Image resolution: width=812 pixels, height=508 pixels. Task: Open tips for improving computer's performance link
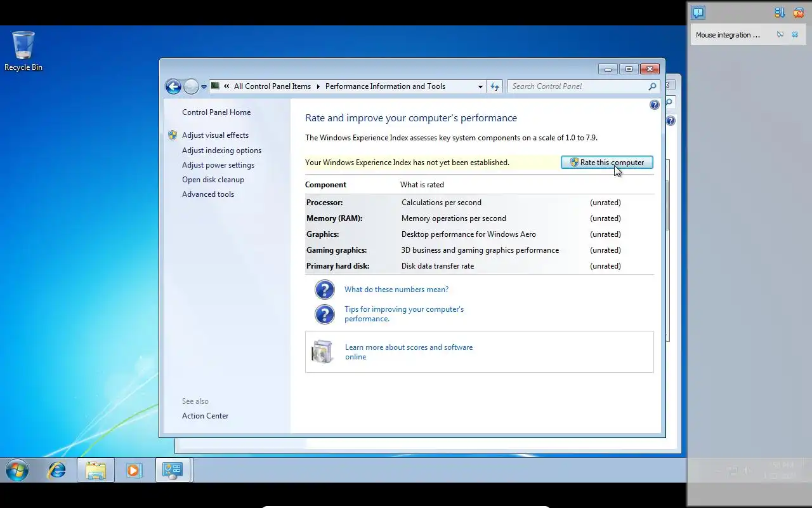click(404, 314)
